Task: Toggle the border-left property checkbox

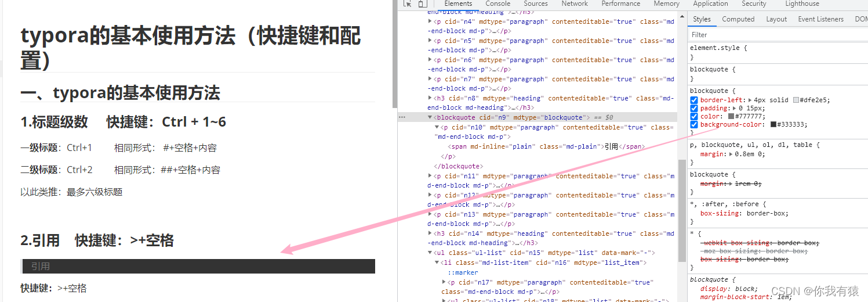Action: pos(694,100)
